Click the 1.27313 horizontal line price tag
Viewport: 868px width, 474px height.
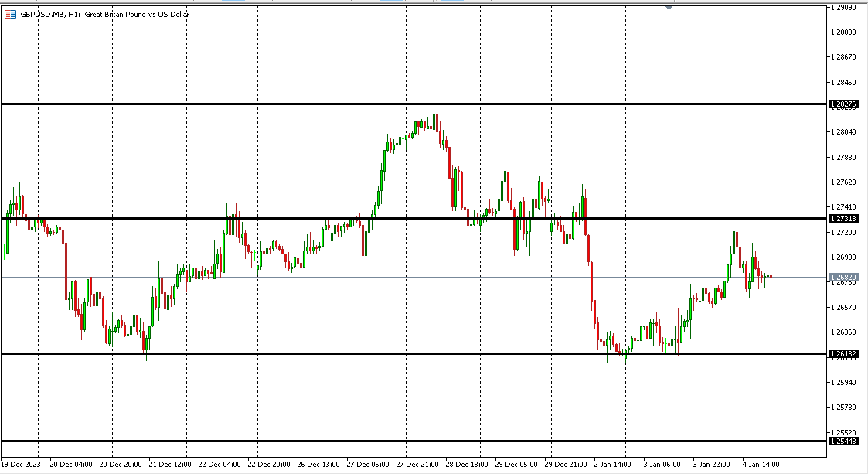pos(843,219)
